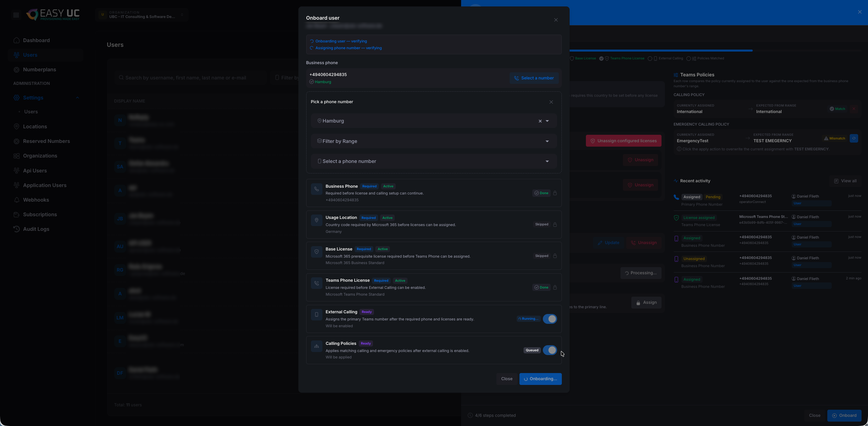Click the hierarchy icon in the Calling Policies step
This screenshot has width=868, height=426.
[316, 346]
